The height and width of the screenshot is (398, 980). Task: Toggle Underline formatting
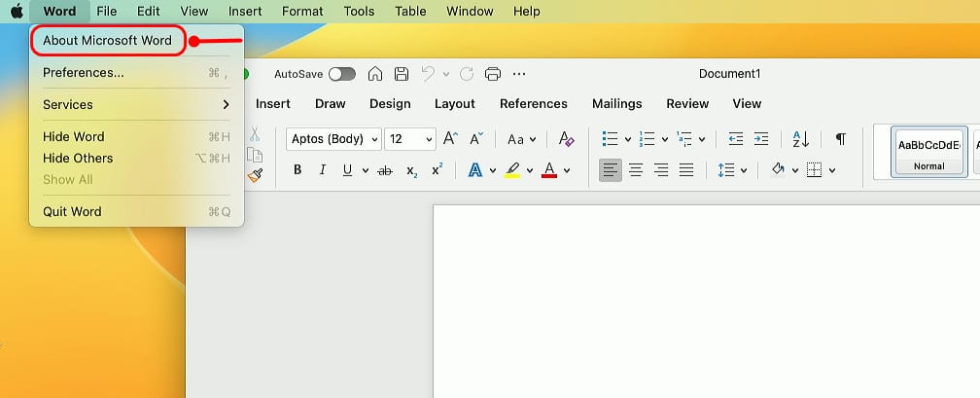coord(347,170)
